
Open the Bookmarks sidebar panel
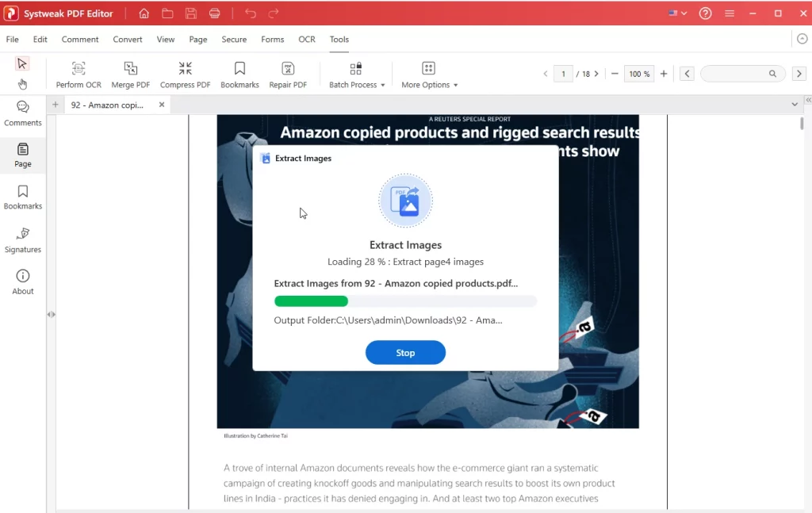(x=23, y=197)
